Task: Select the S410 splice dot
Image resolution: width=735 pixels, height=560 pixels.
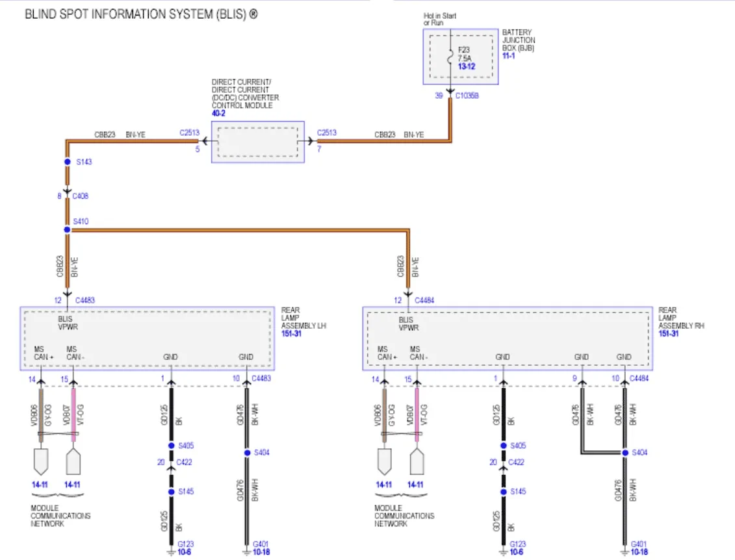Action: (67, 229)
